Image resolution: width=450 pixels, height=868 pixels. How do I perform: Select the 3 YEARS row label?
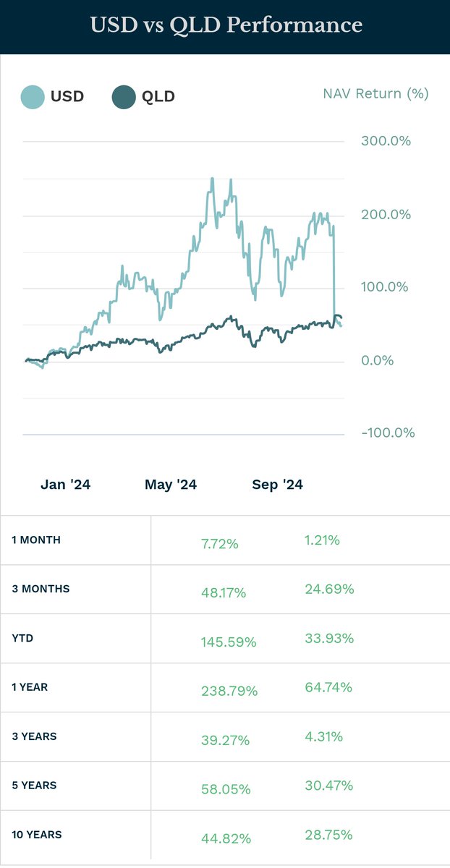click(x=34, y=736)
